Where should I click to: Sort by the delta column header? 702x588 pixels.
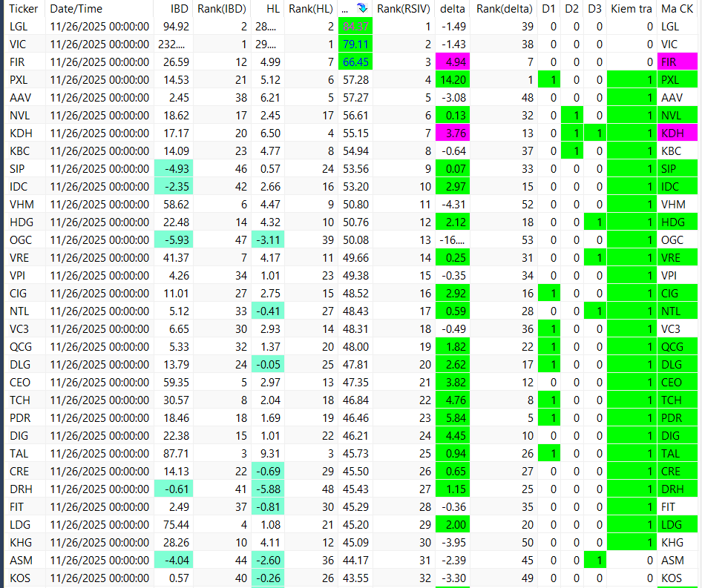click(x=452, y=8)
